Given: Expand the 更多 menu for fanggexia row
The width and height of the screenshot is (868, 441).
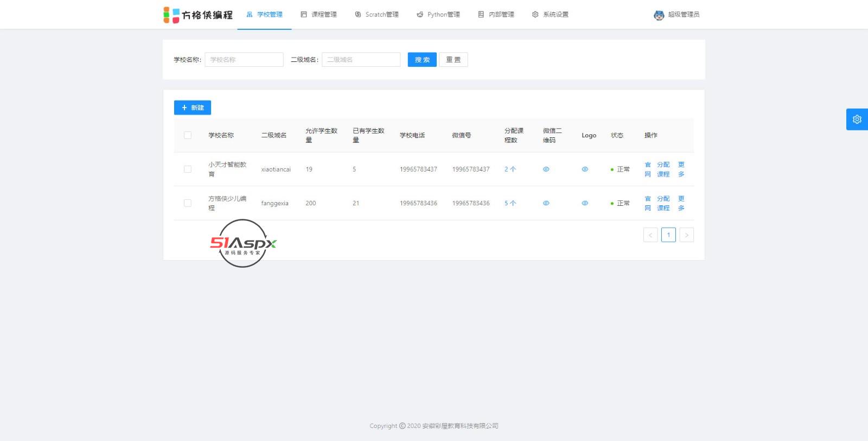Looking at the screenshot, I should 681,203.
